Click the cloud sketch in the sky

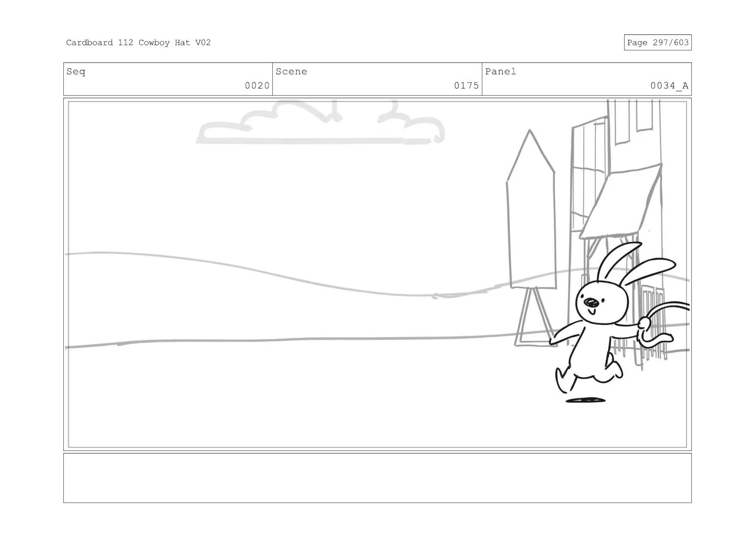320,122
